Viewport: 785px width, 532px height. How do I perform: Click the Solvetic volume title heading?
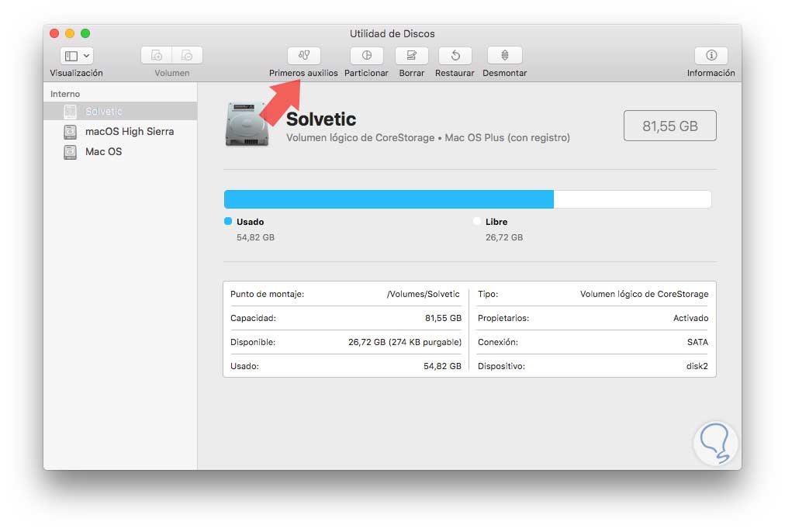click(321, 119)
